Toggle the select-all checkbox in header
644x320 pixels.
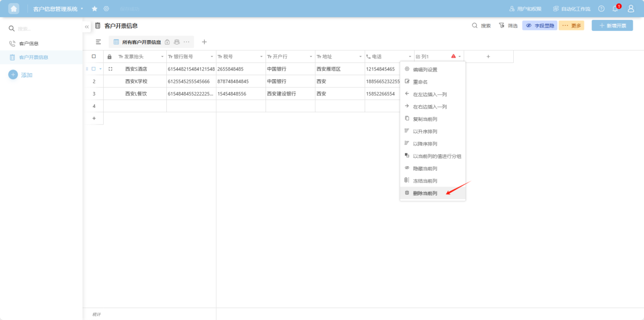94,56
